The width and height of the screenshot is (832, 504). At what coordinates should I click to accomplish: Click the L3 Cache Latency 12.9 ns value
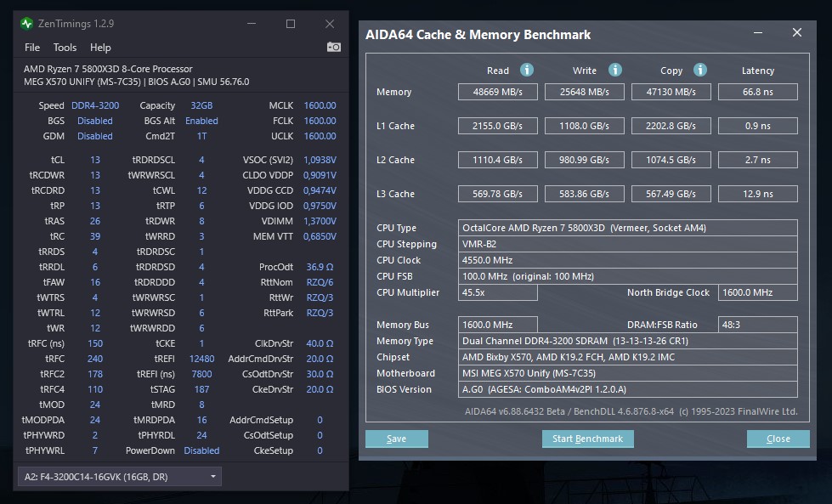click(758, 194)
